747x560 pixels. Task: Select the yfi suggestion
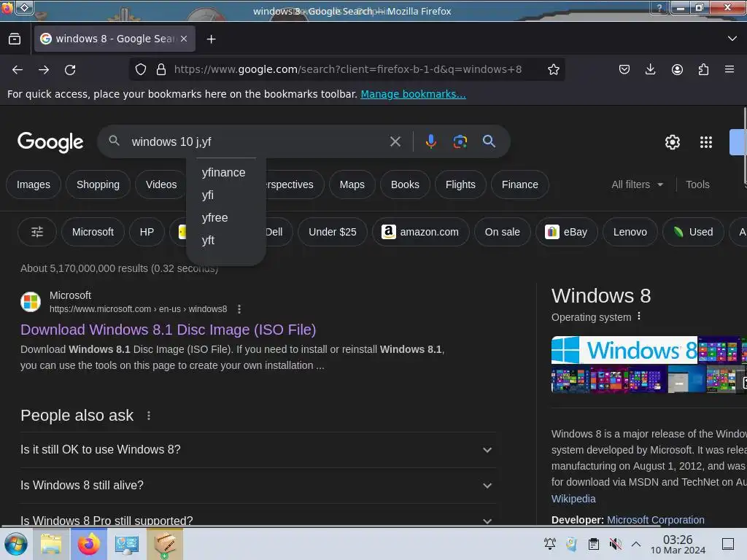point(208,195)
